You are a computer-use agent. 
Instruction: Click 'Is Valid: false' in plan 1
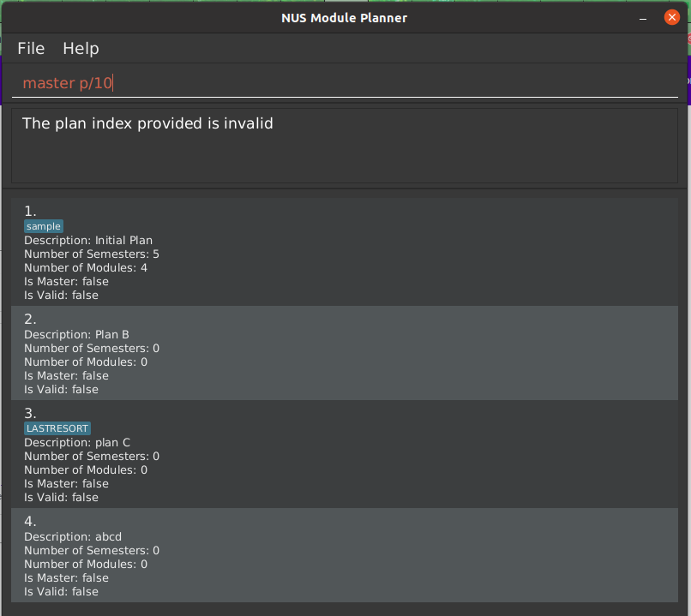(x=61, y=295)
